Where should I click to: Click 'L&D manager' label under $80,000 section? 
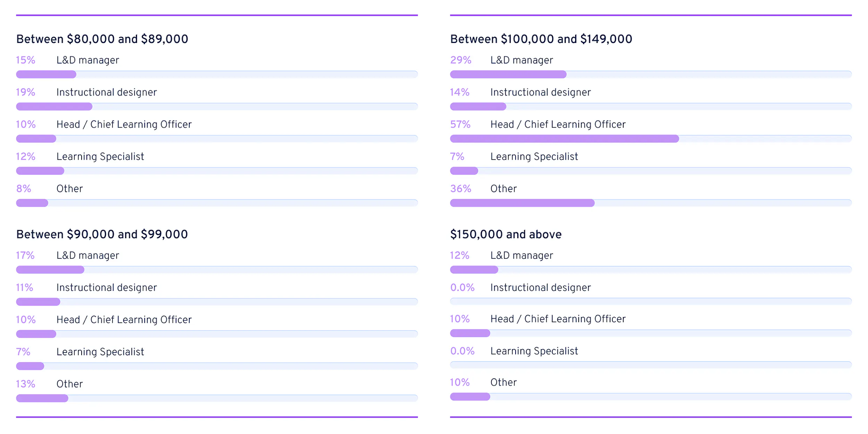[88, 60]
